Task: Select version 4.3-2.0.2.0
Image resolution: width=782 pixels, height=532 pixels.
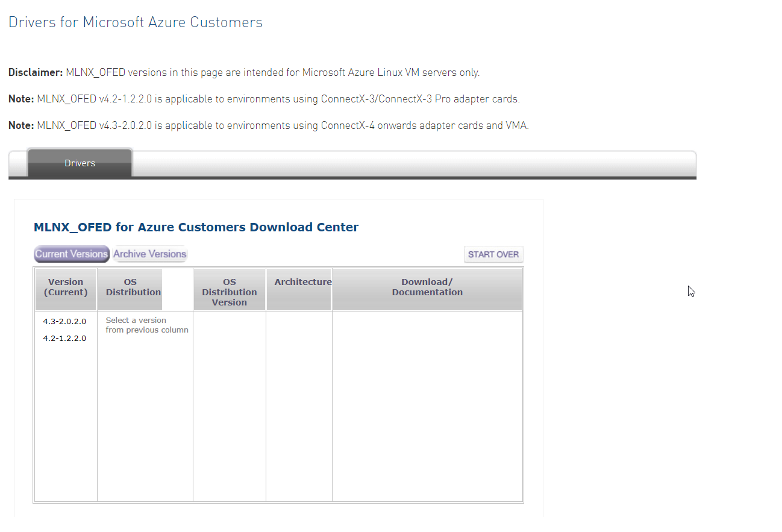Action: tap(64, 321)
